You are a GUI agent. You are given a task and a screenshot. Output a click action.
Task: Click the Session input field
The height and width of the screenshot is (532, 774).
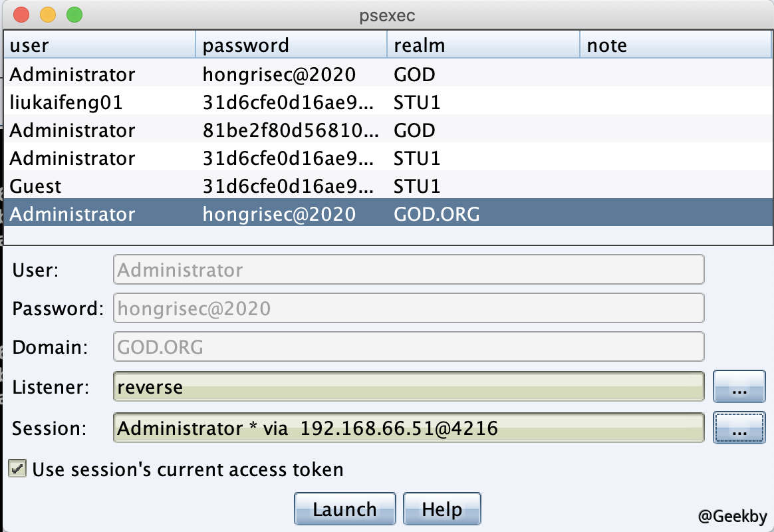tap(408, 428)
